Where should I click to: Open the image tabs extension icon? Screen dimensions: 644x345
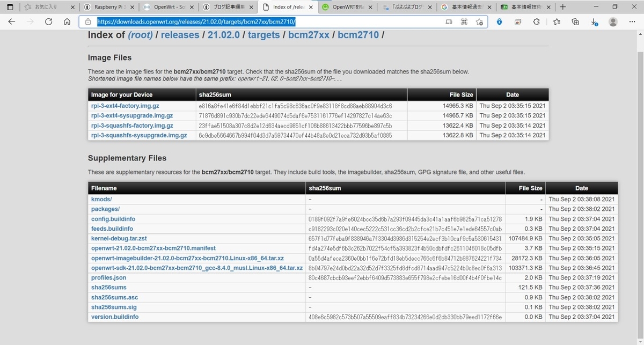pyautogui.click(x=518, y=22)
